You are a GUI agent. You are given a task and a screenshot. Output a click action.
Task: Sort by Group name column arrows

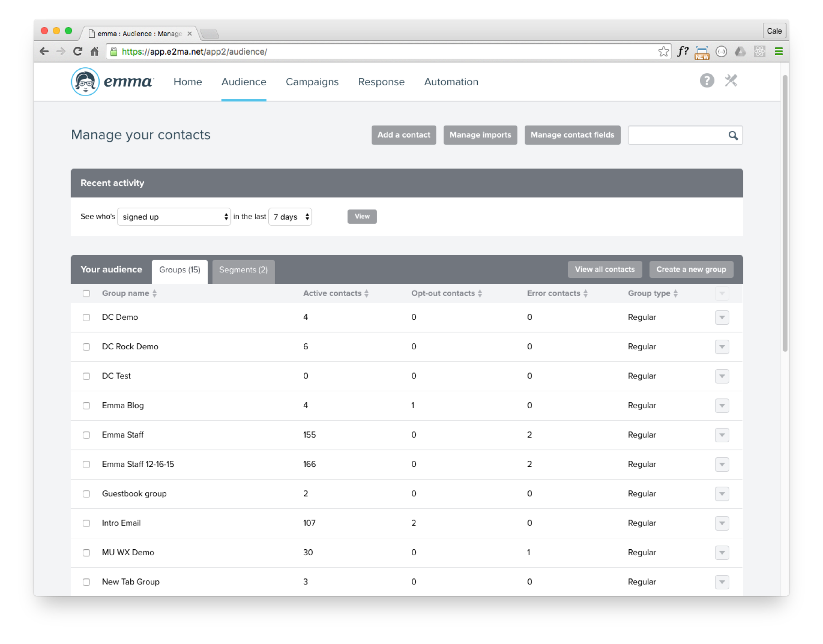pos(155,294)
